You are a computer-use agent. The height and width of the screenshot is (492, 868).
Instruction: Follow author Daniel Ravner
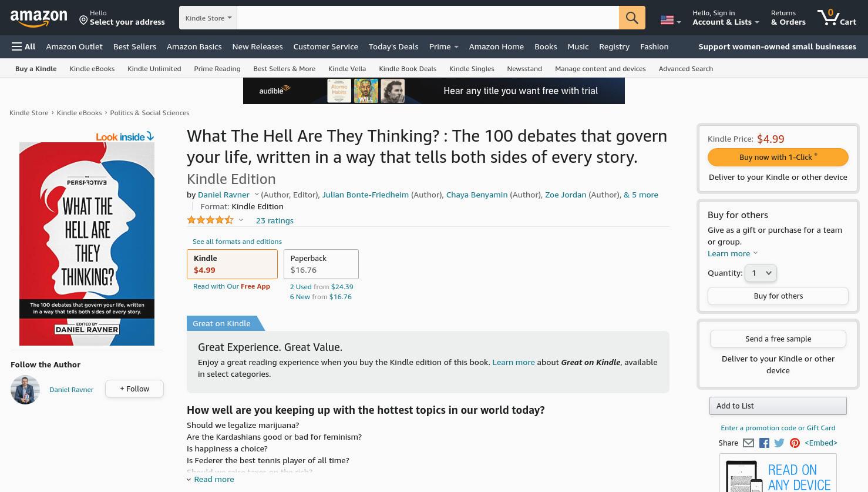coord(134,389)
